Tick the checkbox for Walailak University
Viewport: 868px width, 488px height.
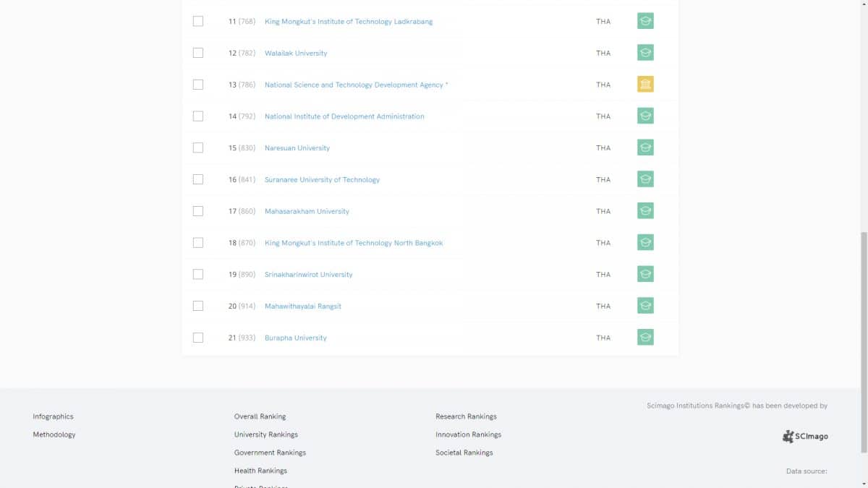pos(198,53)
